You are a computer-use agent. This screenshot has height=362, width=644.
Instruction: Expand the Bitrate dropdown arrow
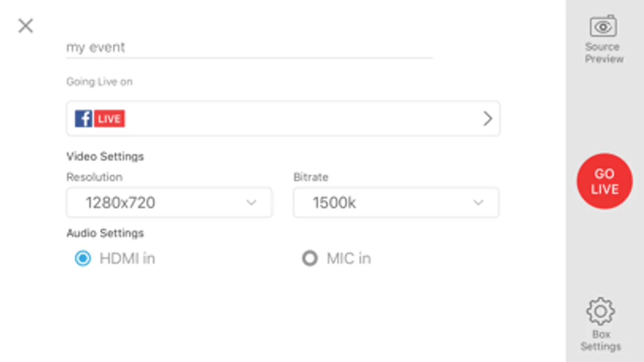[478, 202]
